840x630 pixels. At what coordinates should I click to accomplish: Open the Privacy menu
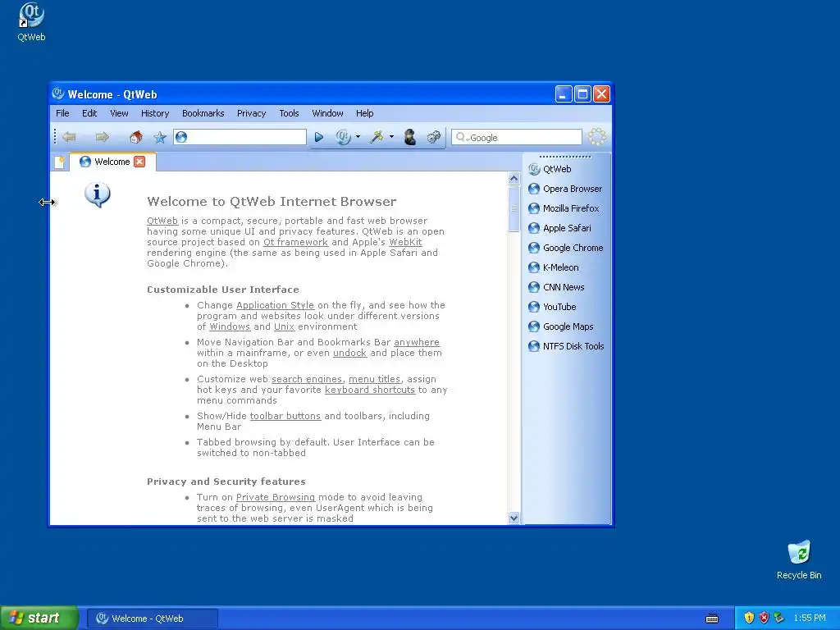pos(251,113)
